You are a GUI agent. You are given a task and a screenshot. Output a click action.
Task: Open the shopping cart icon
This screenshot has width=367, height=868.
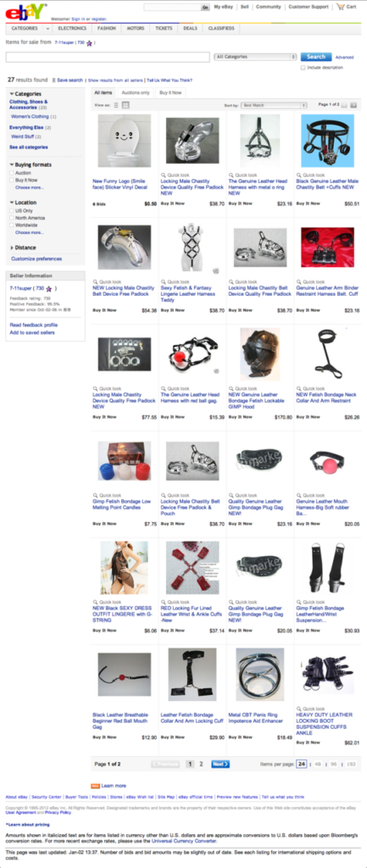click(x=339, y=7)
